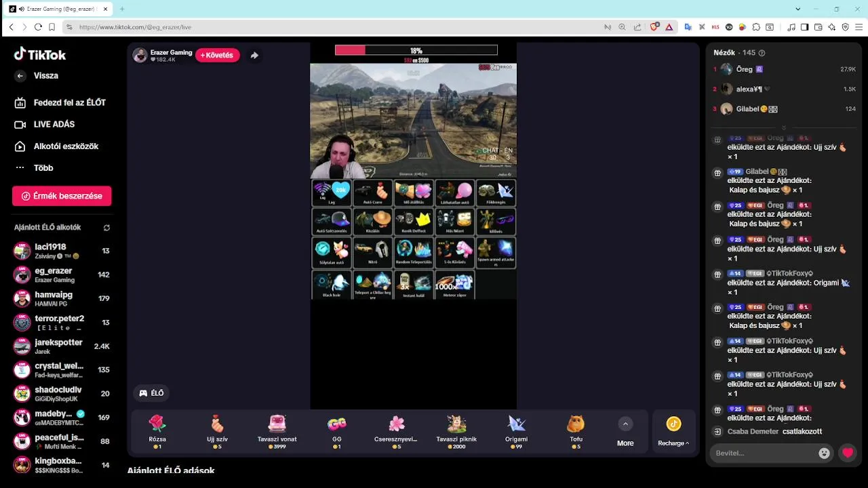Viewport: 868px width, 488px height.
Task: Zoom page with magnifier icon
Action: point(622,27)
